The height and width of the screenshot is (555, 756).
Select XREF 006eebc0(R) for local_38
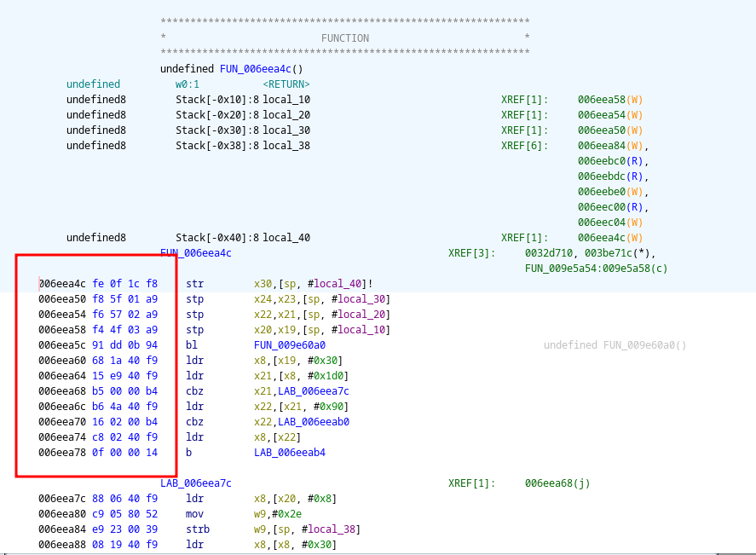(613, 161)
